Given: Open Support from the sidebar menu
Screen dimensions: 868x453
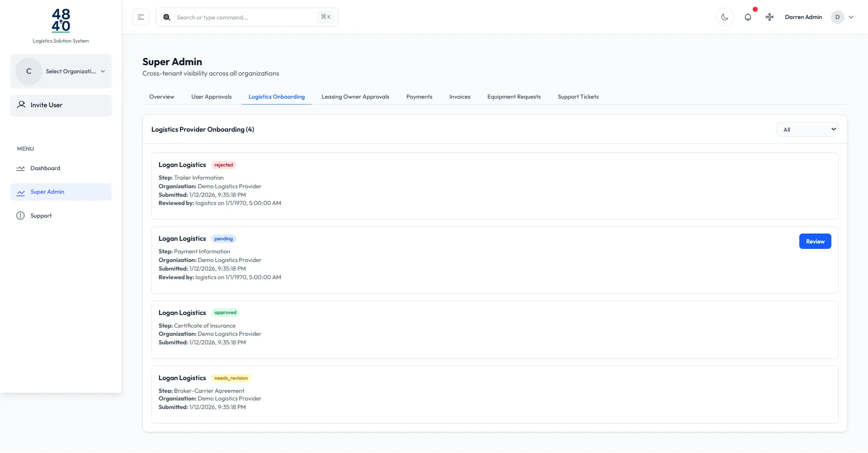Looking at the screenshot, I should click(41, 216).
